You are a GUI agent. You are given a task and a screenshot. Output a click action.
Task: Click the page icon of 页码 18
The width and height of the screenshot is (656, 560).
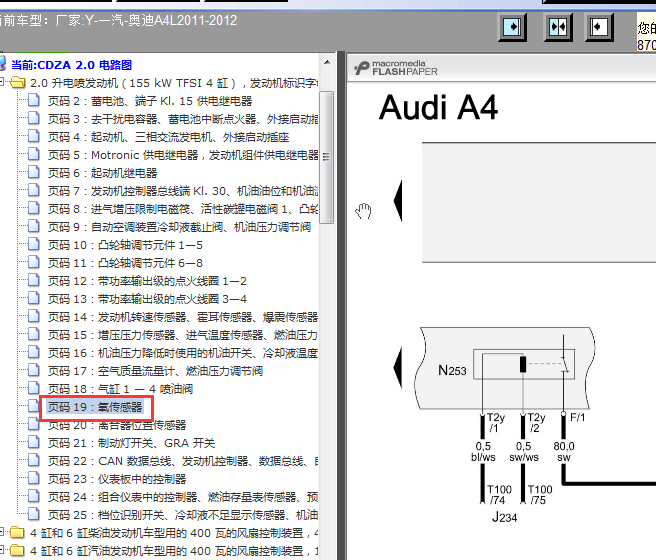[33, 389]
